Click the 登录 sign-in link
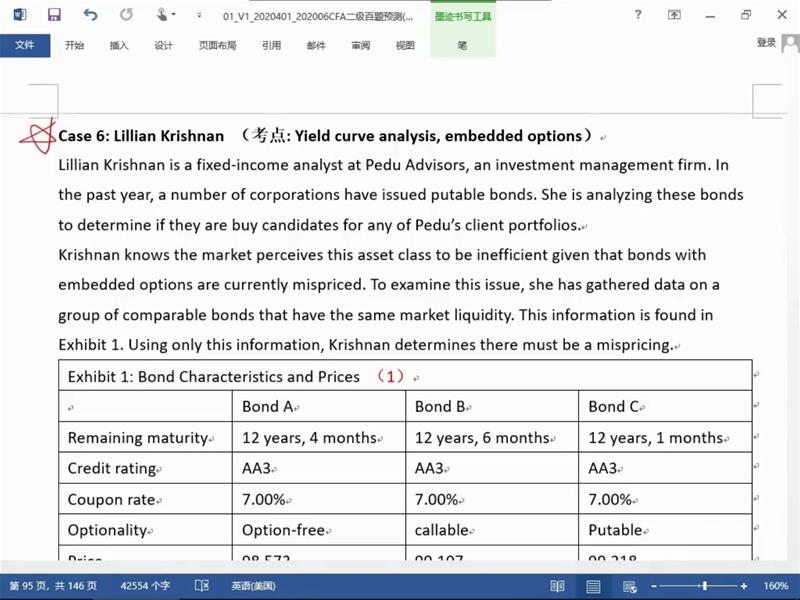This screenshot has height=600, width=800. [766, 43]
